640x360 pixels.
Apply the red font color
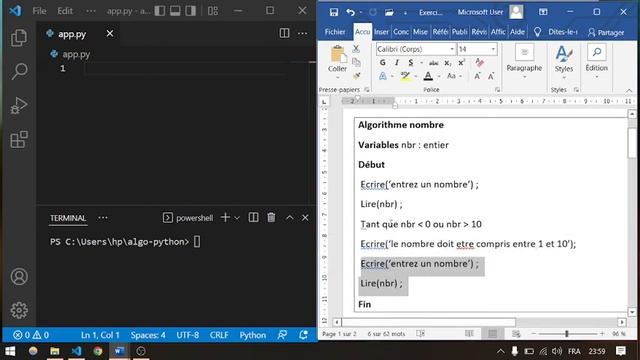tap(428, 76)
